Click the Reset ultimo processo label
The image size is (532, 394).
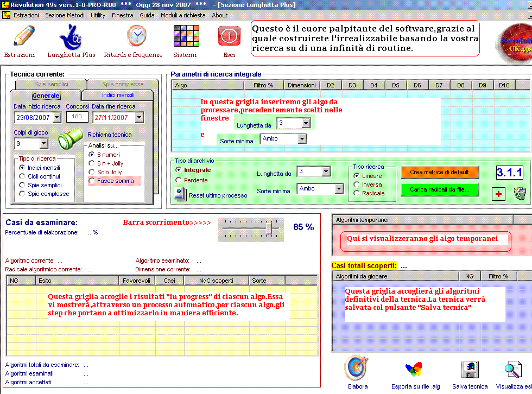pos(218,196)
